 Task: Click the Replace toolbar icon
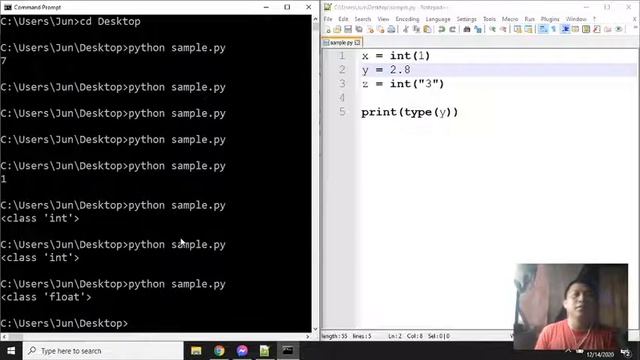pos(478,29)
